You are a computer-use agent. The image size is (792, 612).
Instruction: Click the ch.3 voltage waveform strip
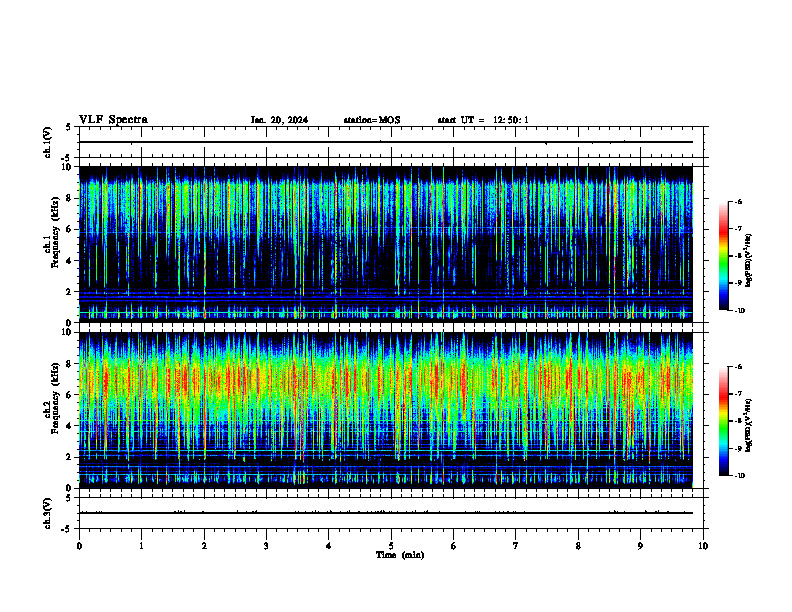pos(391,513)
